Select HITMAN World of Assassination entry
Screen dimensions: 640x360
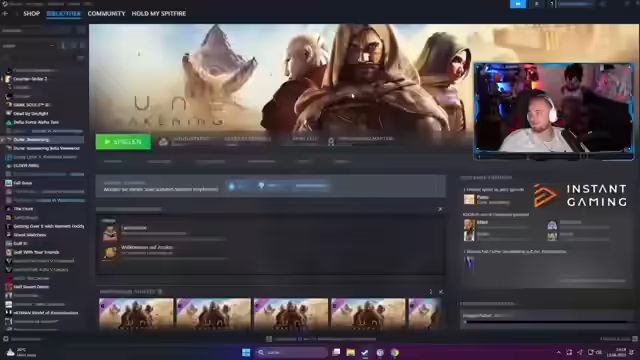[45, 313]
